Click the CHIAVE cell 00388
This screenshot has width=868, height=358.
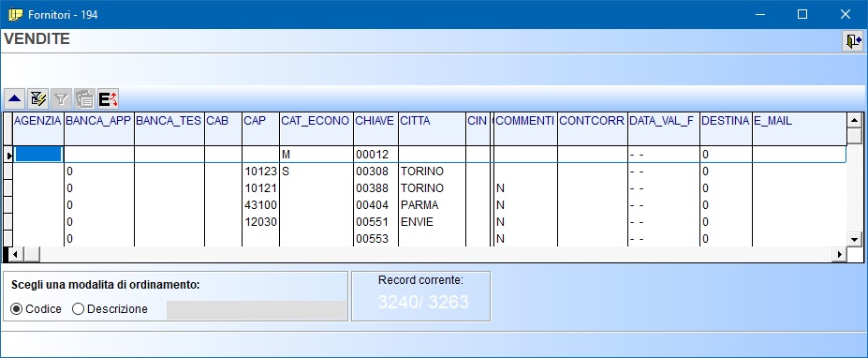pos(375,188)
